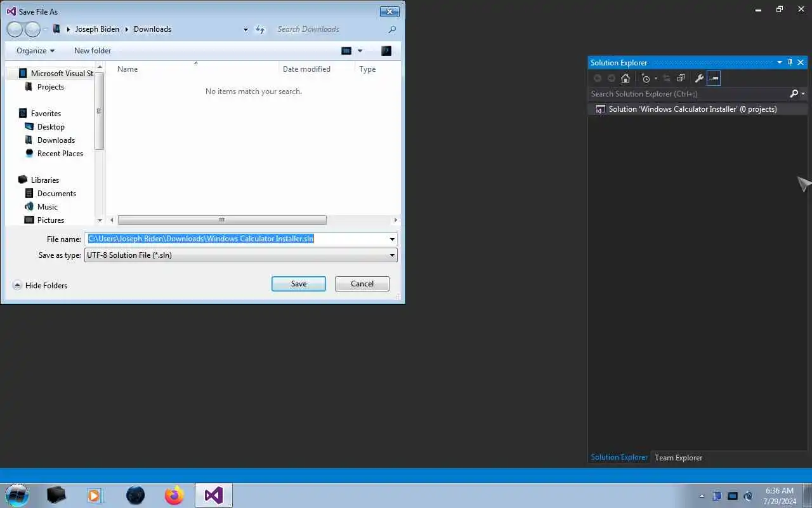Select Documents under Libraries
The width and height of the screenshot is (812, 508).
pyautogui.click(x=50, y=194)
